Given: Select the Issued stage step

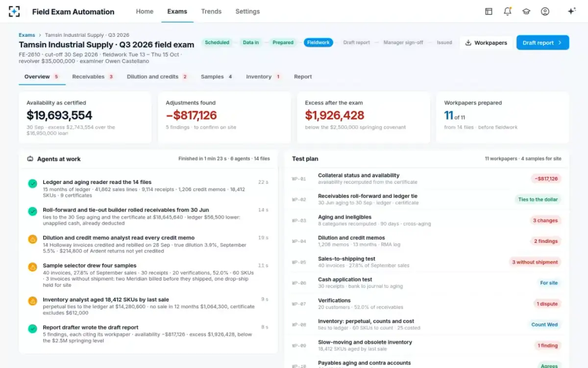Looking at the screenshot, I should 444,43.
